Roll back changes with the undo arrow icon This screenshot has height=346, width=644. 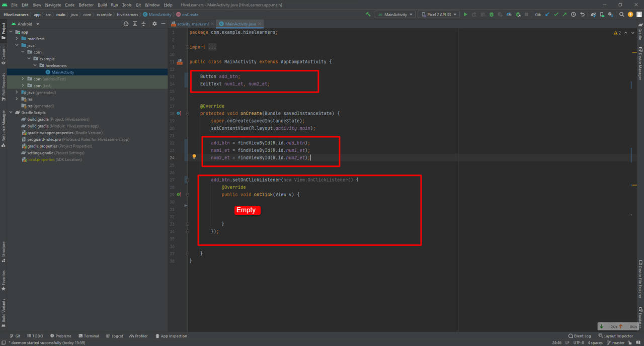point(583,15)
